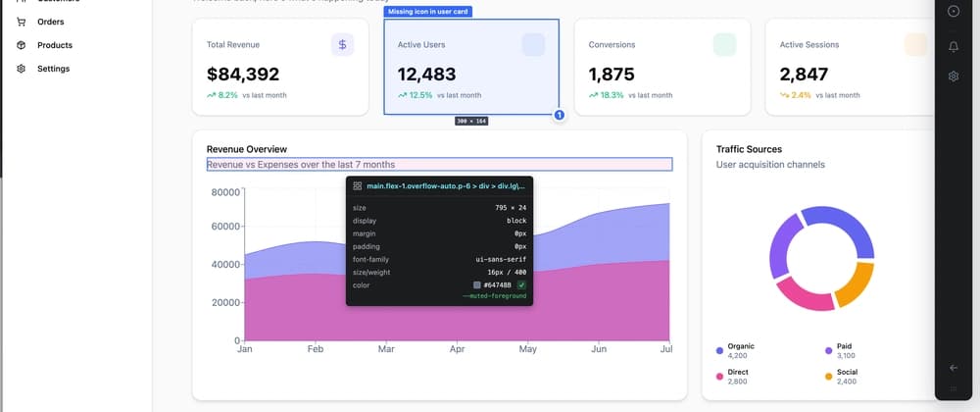The width and height of the screenshot is (980, 412).
Task: Click the purple Paid donut segment
Action: point(781,244)
